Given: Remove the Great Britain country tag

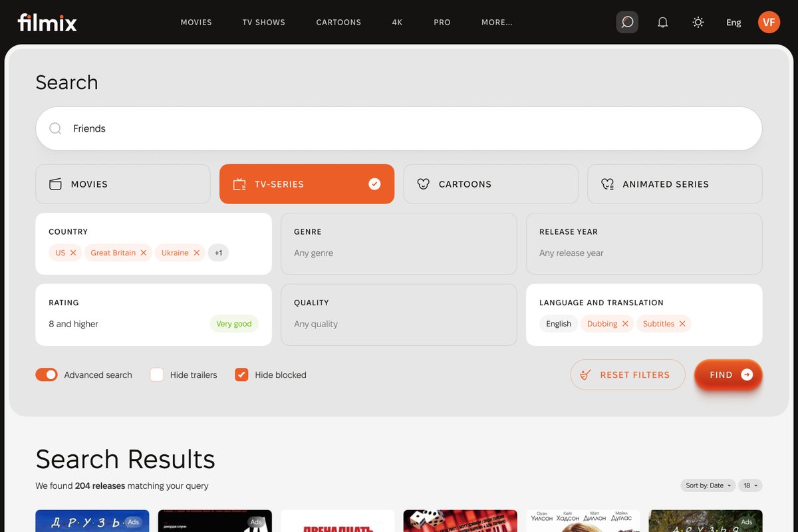Looking at the screenshot, I should pos(144,253).
